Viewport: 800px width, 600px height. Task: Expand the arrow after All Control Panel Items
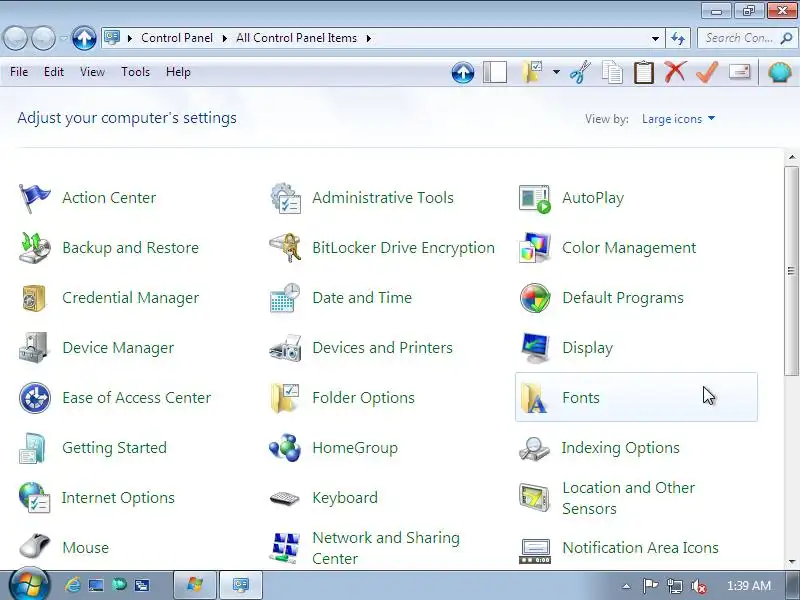[368, 38]
